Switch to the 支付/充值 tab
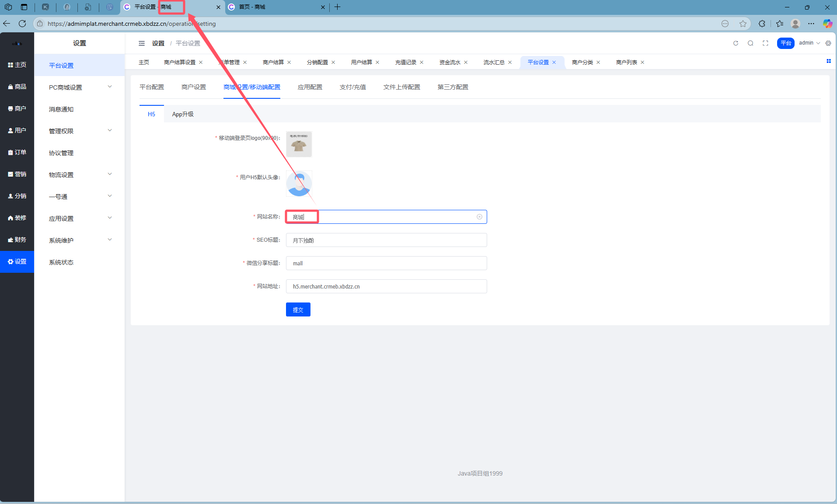Viewport: 837px width, 504px height. (x=352, y=87)
